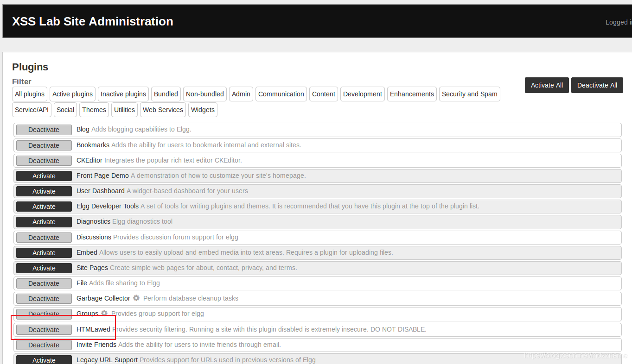Filter by Active plugins
The image size is (632, 364).
72,94
